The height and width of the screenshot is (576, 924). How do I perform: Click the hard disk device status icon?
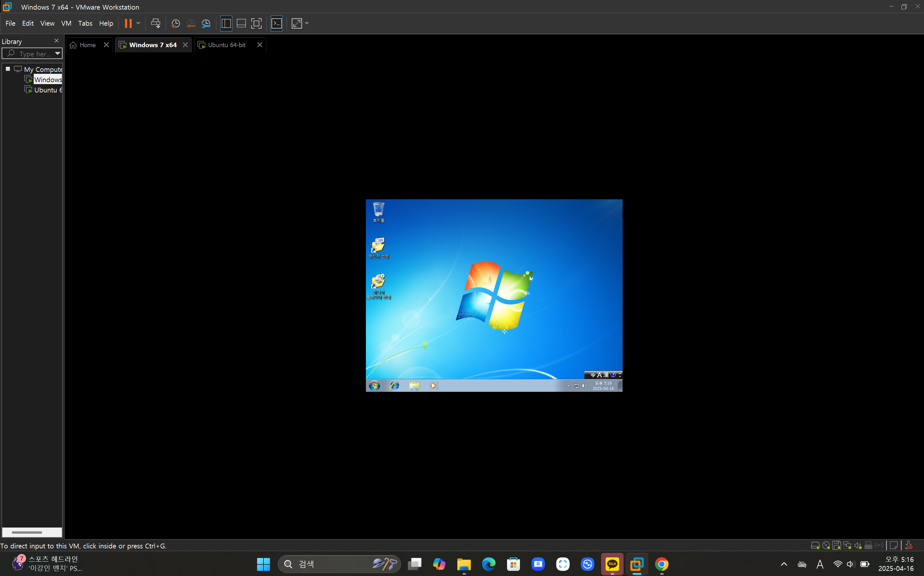coord(815,546)
